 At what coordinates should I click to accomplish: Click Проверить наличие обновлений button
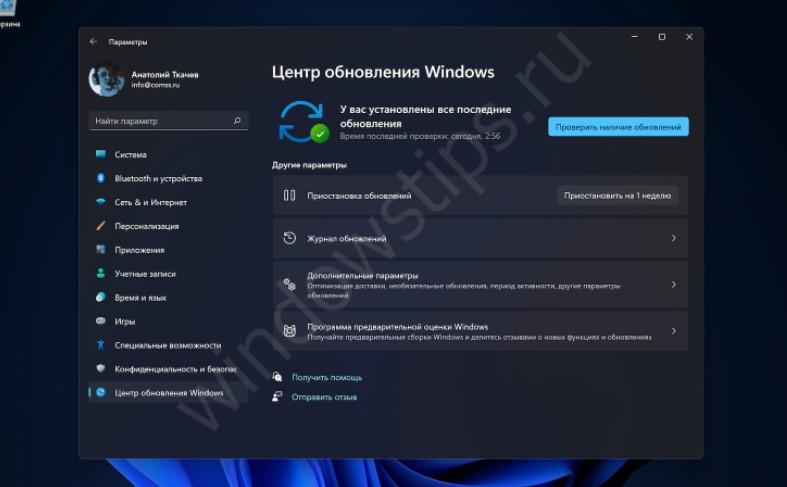coord(618,127)
